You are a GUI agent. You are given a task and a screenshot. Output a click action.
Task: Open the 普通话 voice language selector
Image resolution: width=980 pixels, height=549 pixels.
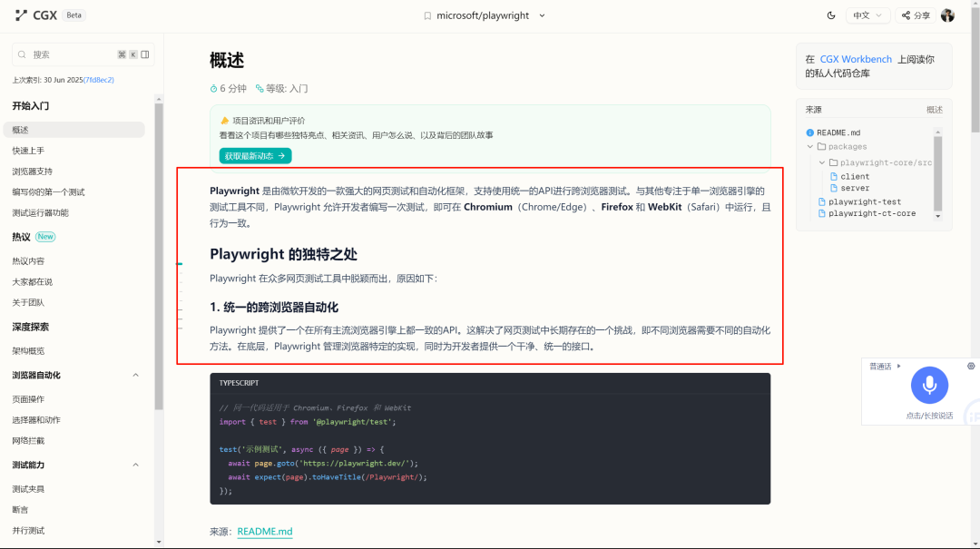tap(885, 367)
